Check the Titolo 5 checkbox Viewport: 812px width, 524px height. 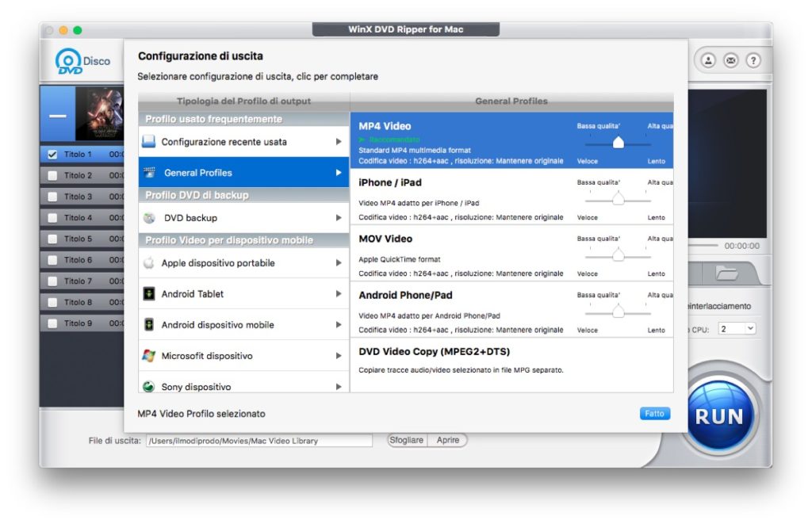coord(52,239)
